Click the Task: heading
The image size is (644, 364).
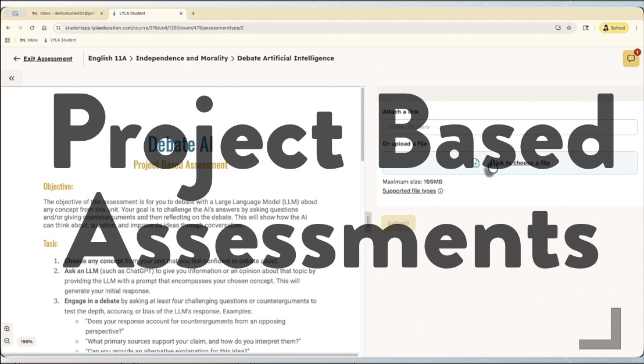click(51, 244)
